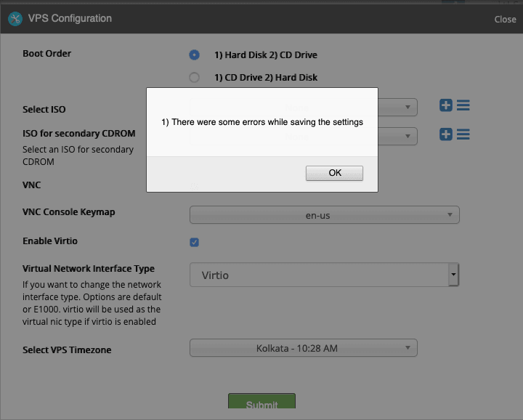
Task: Toggle the Enable Virtio checkbox
Action: [194, 242]
